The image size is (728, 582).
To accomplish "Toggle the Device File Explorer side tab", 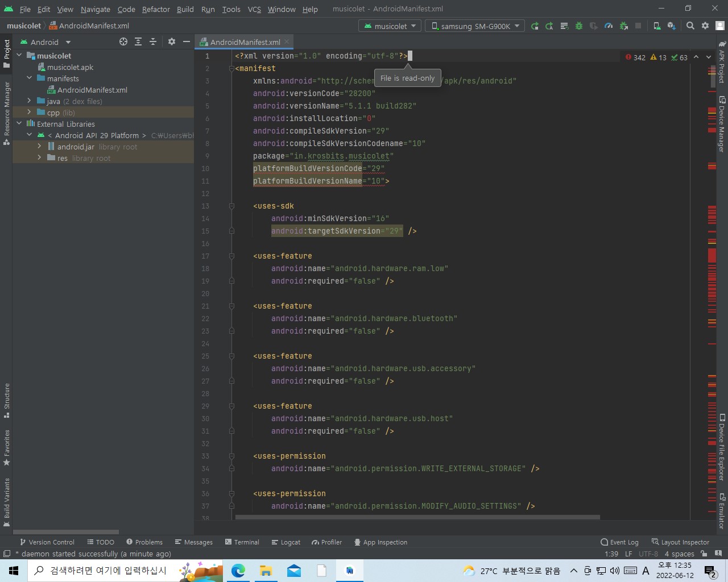I will [x=722, y=447].
